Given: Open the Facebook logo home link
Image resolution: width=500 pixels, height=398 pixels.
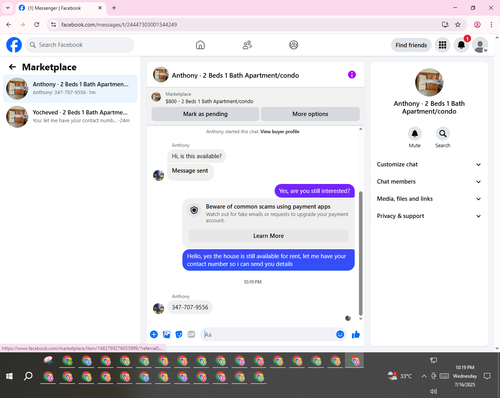Looking at the screenshot, I should coord(14,45).
